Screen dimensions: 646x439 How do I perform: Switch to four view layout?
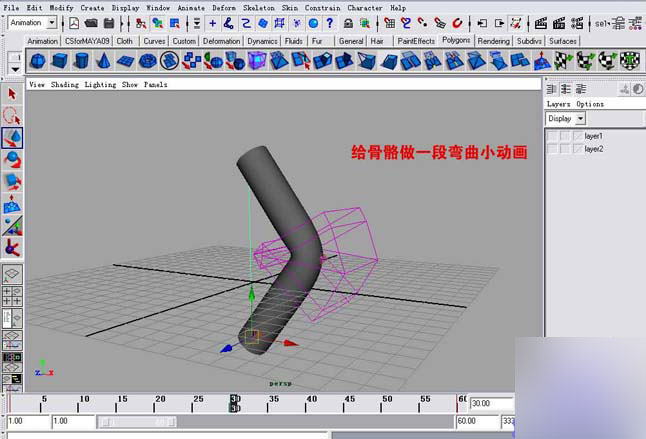[12, 296]
